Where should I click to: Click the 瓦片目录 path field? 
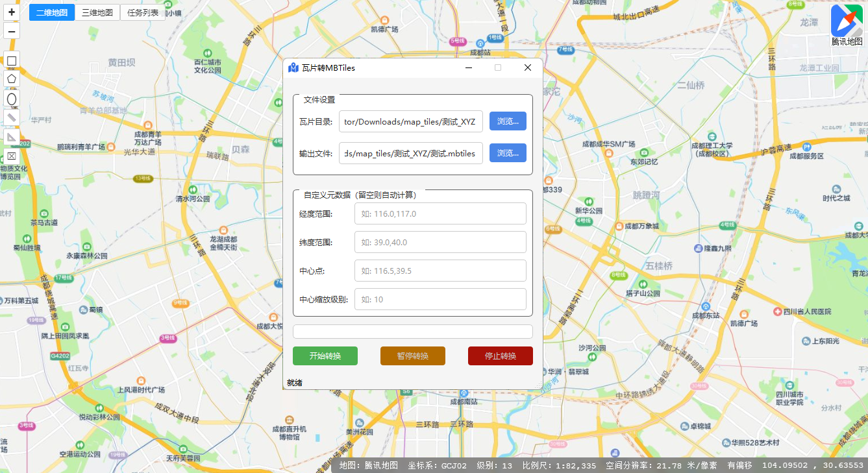[411, 121]
